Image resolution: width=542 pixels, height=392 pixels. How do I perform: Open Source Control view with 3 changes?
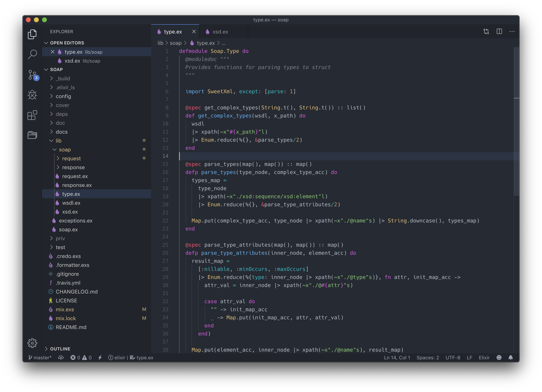tap(32, 75)
